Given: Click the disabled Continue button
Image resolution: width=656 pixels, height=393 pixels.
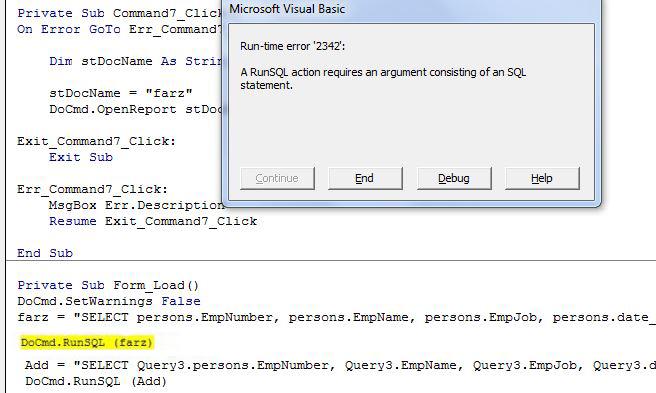Looking at the screenshot, I should click(277, 178).
